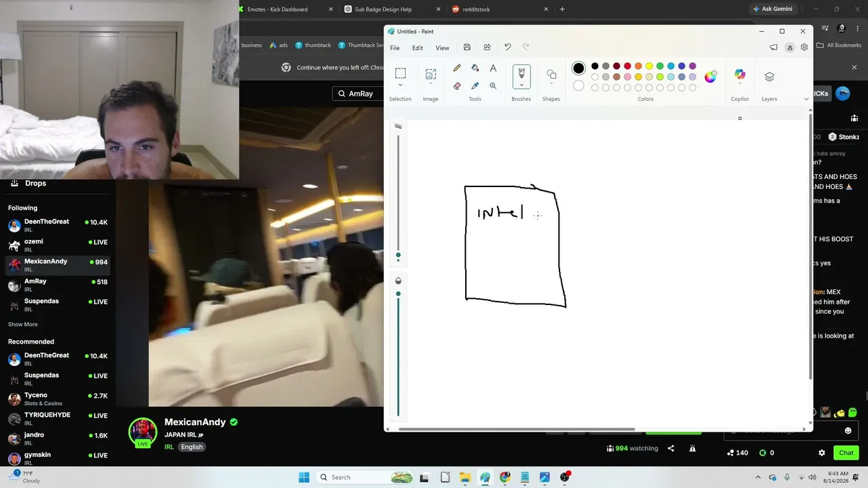Pick the purple color swatch
This screenshot has width=868, height=488.
692,66
